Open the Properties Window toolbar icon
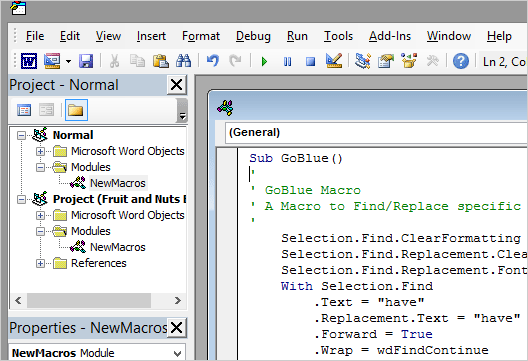This screenshot has width=528, height=361. tap(386, 61)
